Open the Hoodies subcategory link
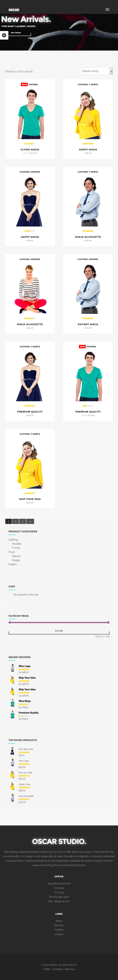Viewport: 118px width, 980px height. point(16,544)
